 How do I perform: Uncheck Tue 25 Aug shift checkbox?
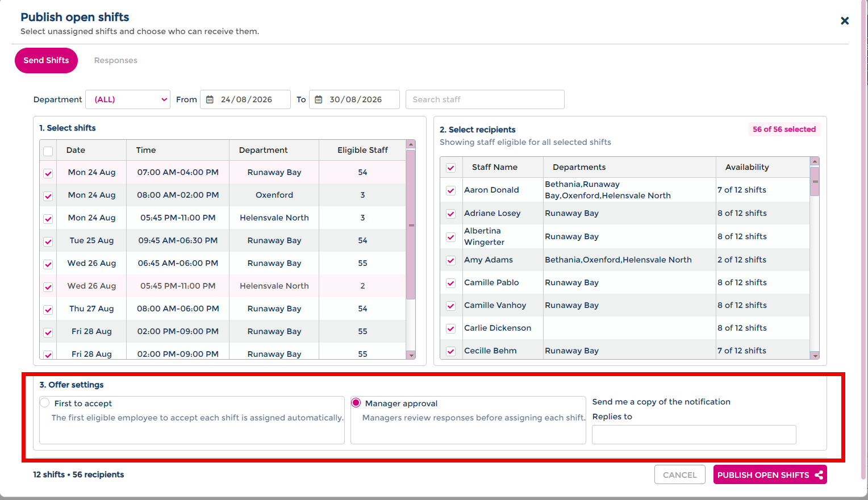[48, 241]
